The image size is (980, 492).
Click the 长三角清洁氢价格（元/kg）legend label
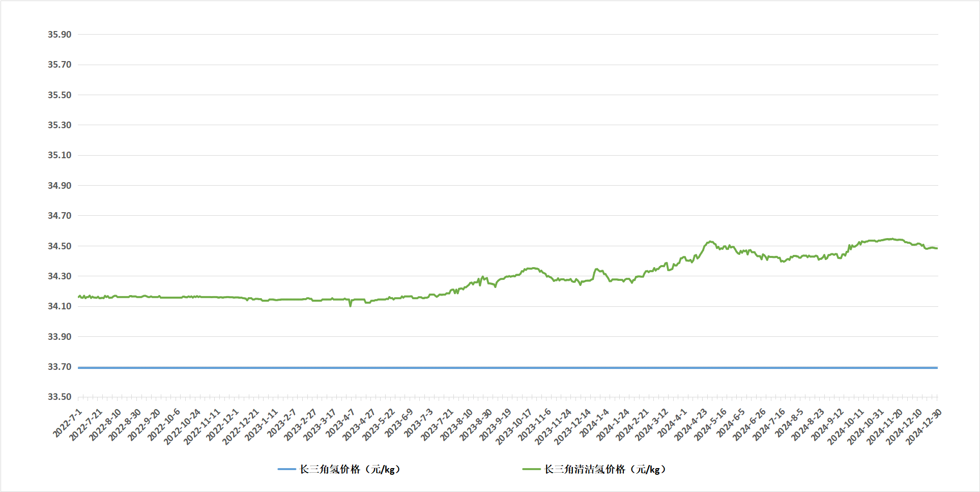(x=606, y=469)
